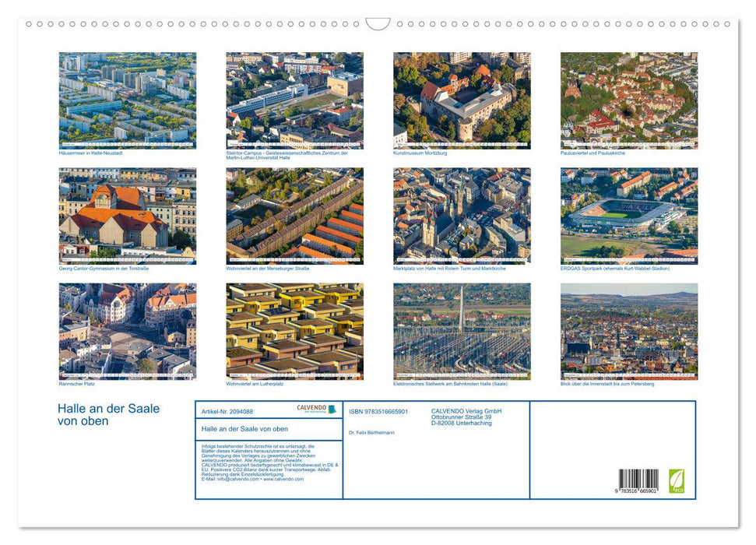The height and width of the screenshot is (545, 756).
Task: Select the Häusermeer in Halle-Neustadt photo
Action: click(126, 100)
